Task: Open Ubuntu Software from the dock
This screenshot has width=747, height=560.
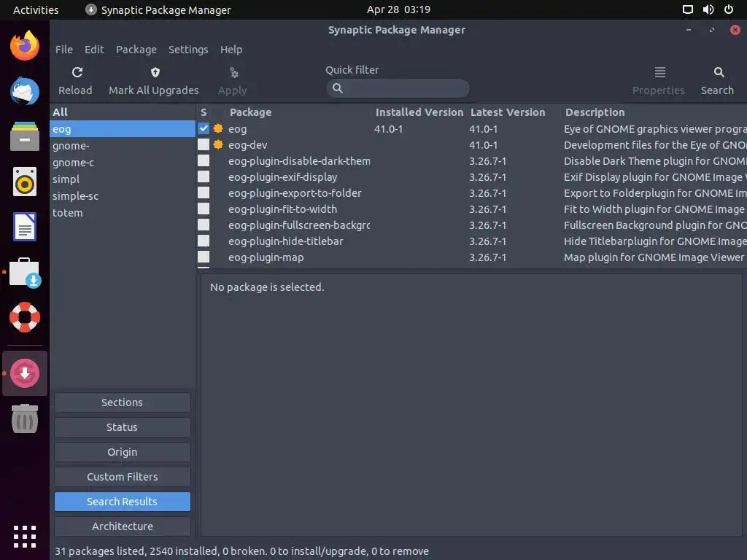Action: click(x=25, y=273)
